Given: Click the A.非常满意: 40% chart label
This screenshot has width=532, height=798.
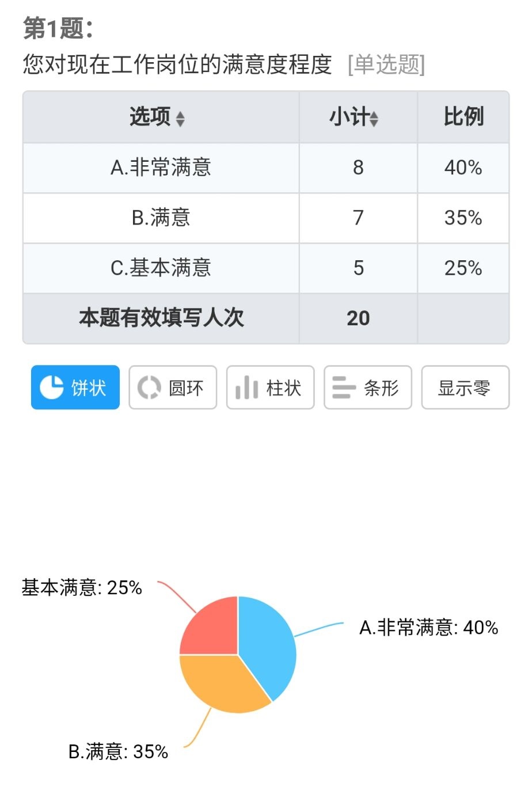Looking at the screenshot, I should coord(428,627).
